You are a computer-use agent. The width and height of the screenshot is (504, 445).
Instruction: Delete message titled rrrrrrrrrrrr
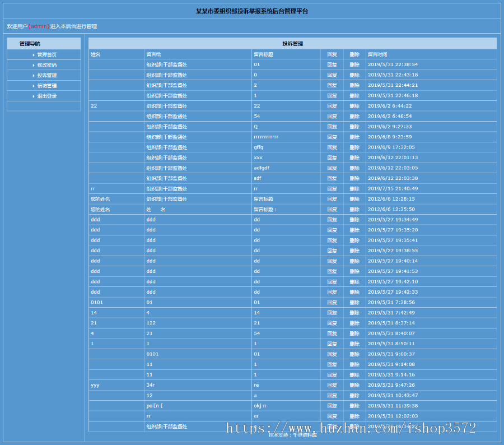[x=354, y=137]
